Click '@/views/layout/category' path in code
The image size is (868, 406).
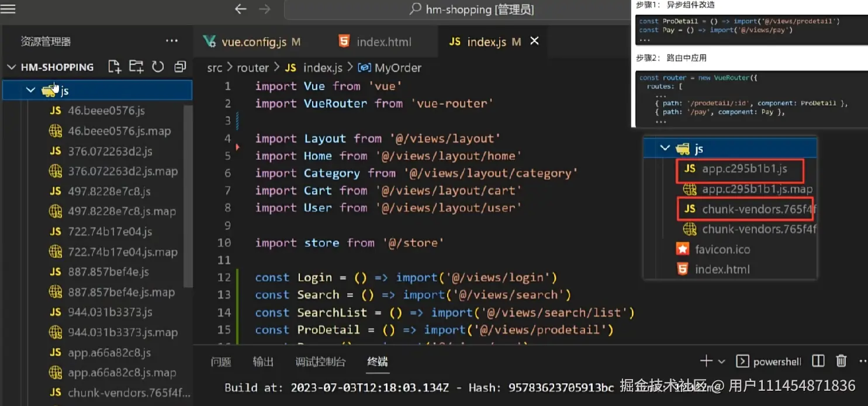pyautogui.click(x=490, y=173)
